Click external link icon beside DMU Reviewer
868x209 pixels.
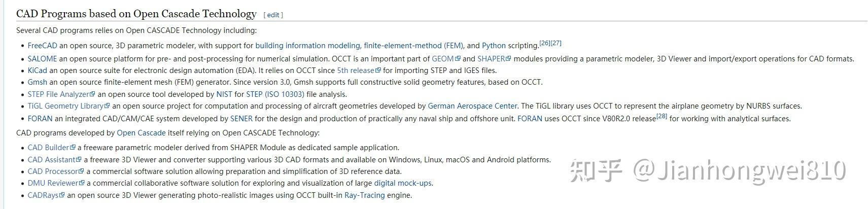click(x=82, y=183)
